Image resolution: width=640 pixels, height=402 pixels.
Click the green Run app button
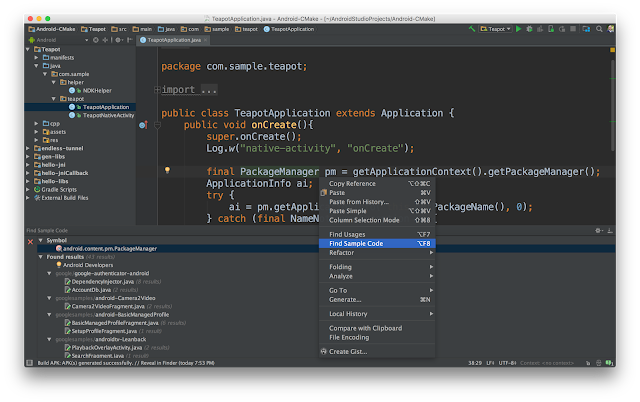pyautogui.click(x=517, y=30)
